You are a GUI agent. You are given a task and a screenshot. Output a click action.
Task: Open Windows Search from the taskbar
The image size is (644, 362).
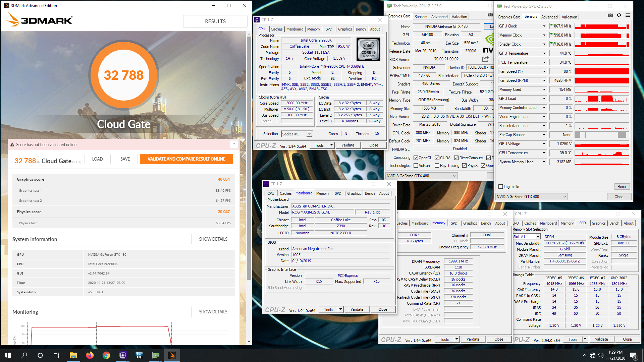click(x=24, y=355)
